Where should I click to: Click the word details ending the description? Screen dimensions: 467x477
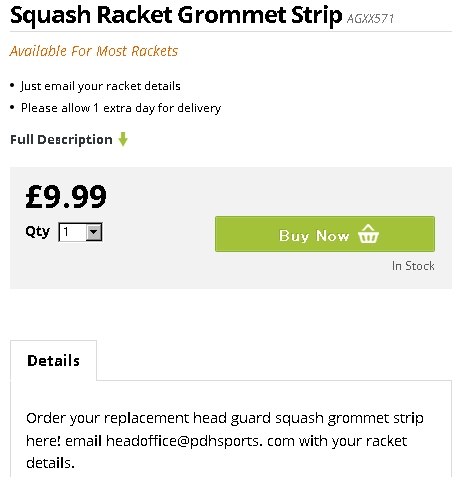(50, 463)
